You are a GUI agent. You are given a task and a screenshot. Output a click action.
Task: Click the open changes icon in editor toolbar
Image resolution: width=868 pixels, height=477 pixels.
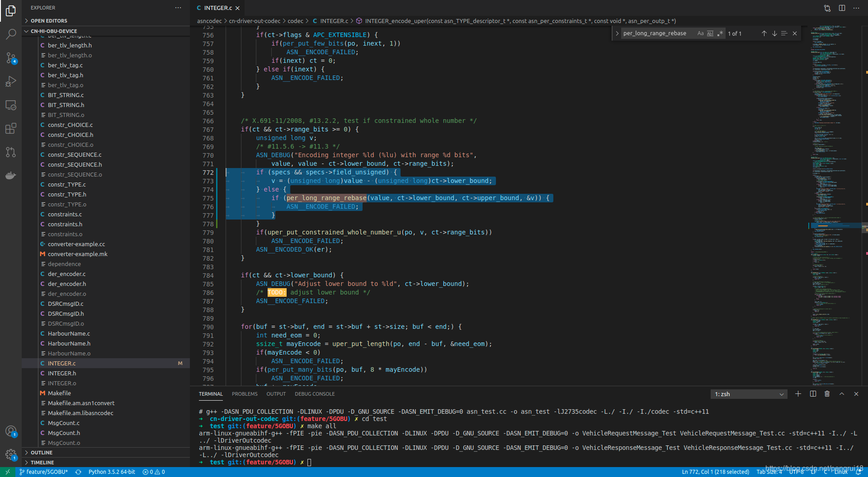click(x=827, y=8)
